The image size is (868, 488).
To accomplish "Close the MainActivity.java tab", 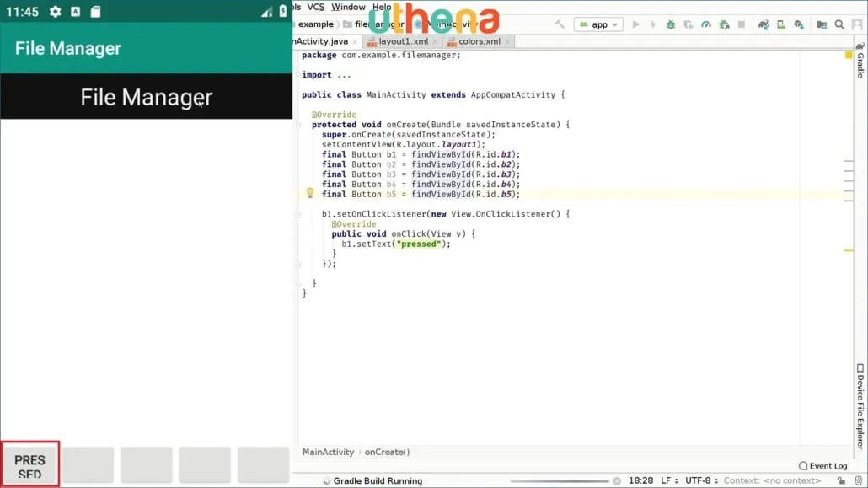I will pos(355,42).
